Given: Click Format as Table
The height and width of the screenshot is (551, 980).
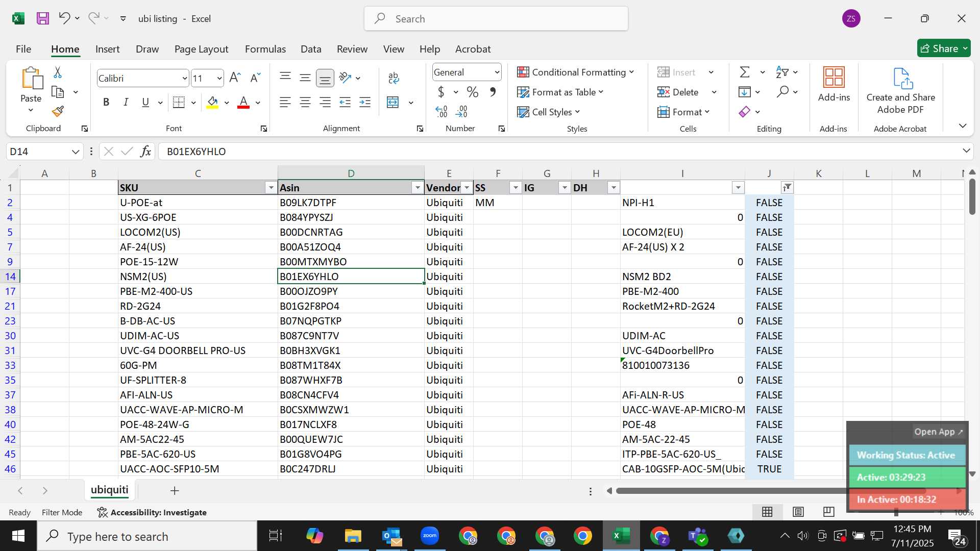Looking at the screenshot, I should tap(560, 92).
